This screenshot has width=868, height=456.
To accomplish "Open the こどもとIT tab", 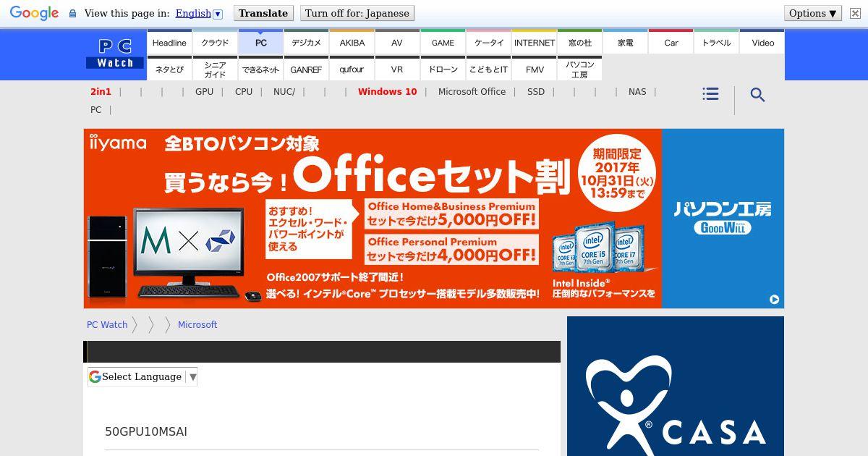I will click(x=488, y=69).
